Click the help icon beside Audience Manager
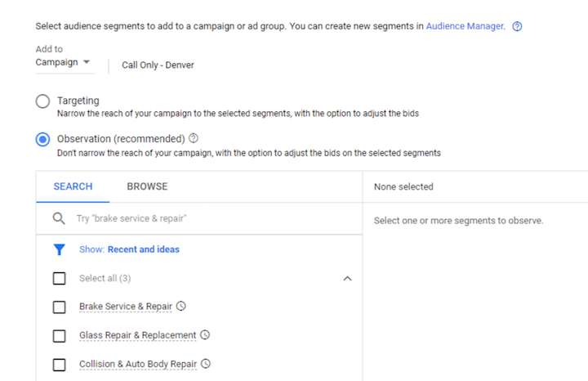 pos(517,26)
